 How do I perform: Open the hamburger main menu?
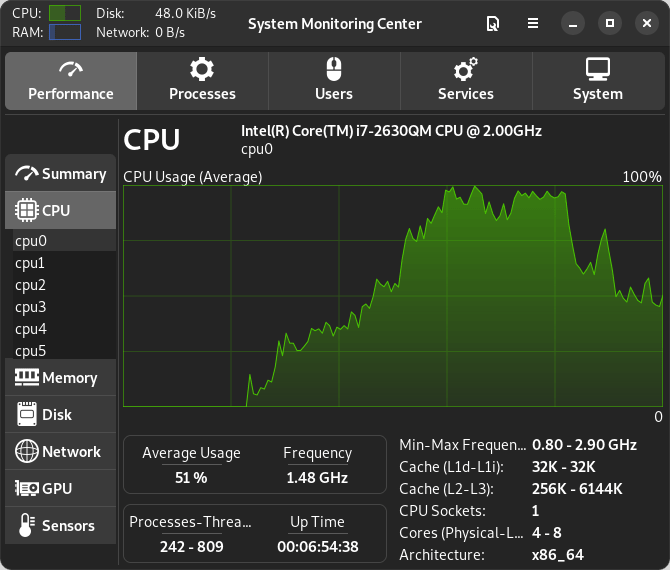[x=533, y=23]
